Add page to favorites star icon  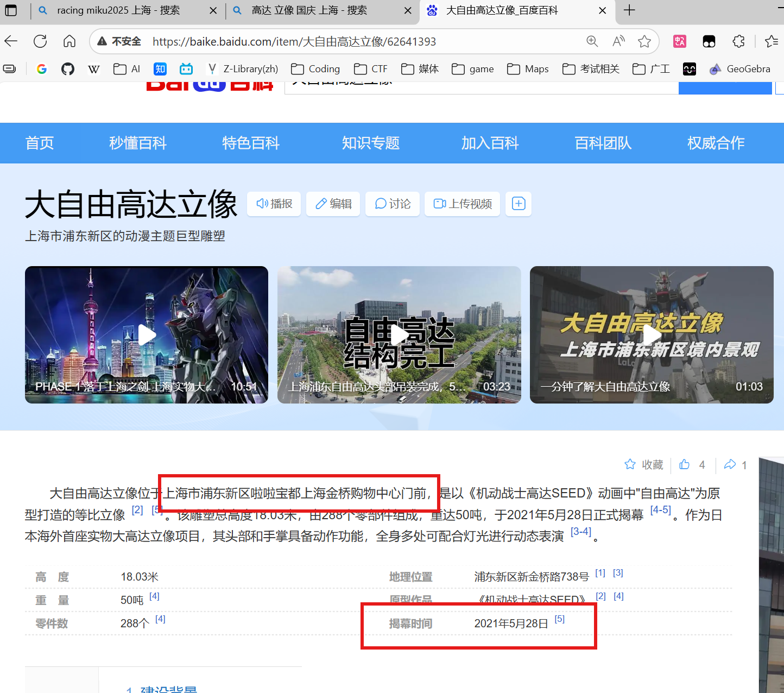pos(644,41)
